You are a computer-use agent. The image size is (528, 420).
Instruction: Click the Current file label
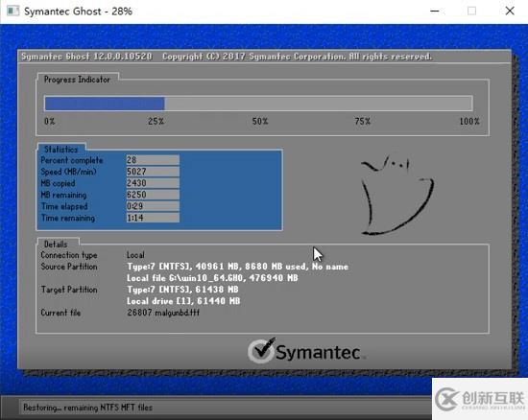tap(60, 313)
